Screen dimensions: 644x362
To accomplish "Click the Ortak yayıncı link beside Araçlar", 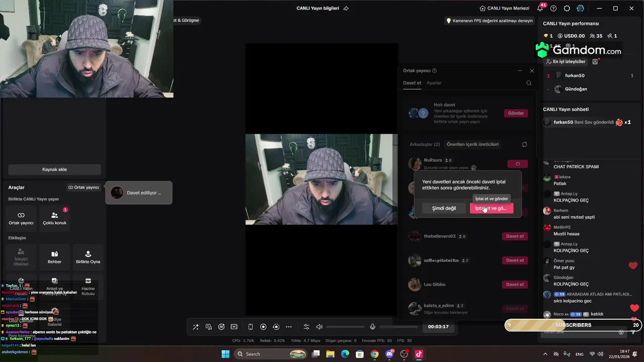I will coord(84,188).
